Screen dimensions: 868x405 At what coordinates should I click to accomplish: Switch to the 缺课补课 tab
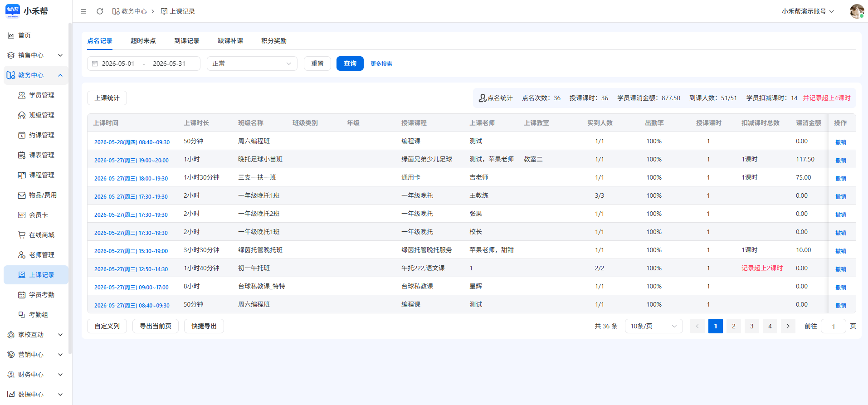[230, 41]
